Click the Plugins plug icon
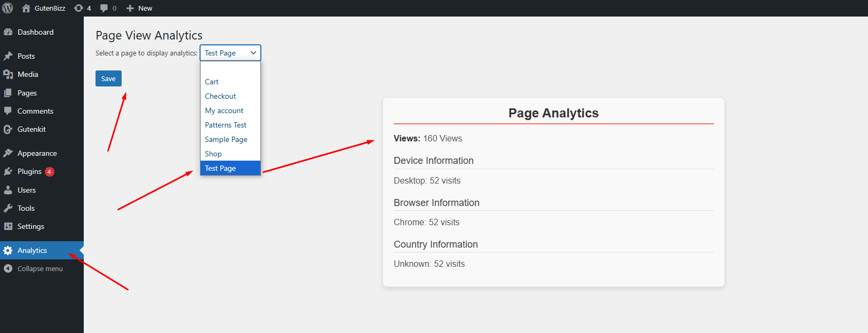This screenshot has height=333, width=868. click(8, 171)
